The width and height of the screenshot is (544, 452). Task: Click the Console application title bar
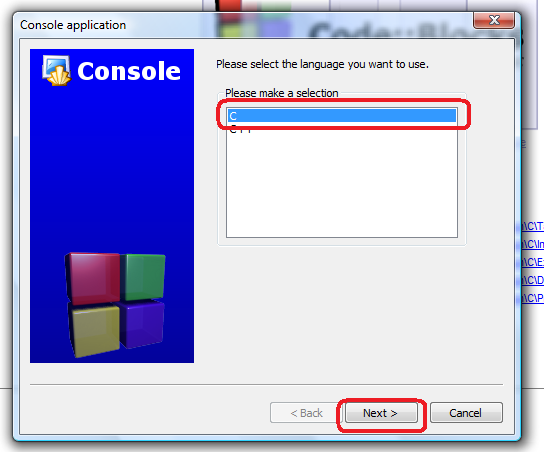pos(243,25)
